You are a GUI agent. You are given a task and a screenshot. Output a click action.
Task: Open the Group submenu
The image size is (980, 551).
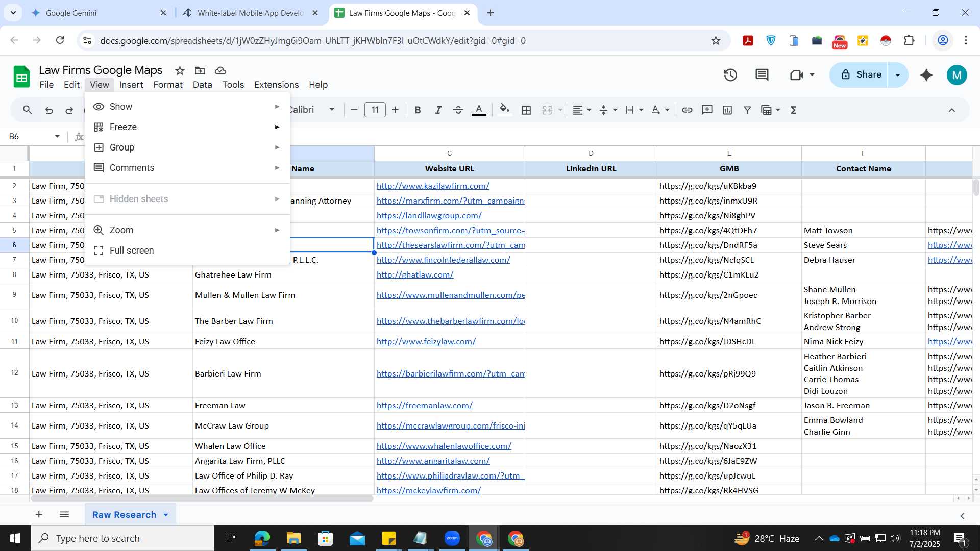(187, 147)
